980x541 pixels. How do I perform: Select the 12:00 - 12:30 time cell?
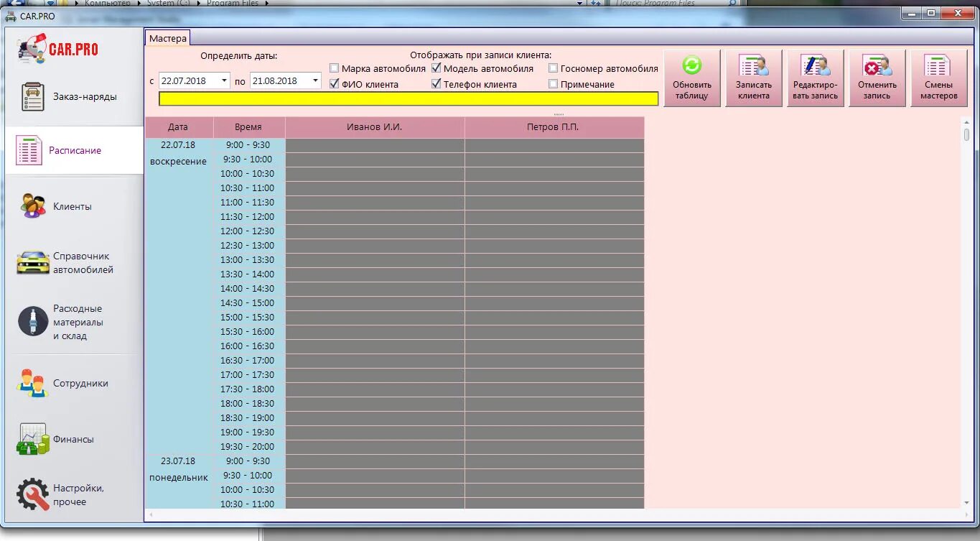(x=248, y=231)
